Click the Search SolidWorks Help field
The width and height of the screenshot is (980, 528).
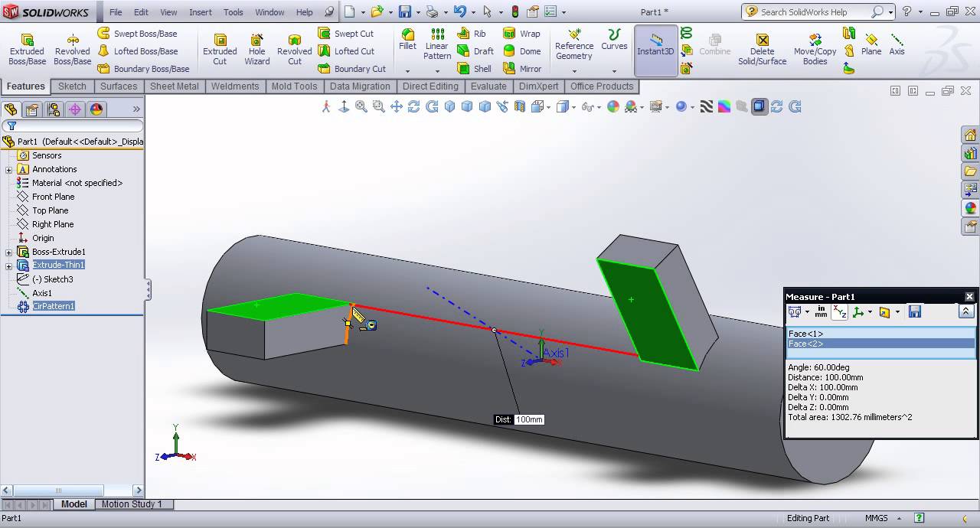(x=813, y=12)
